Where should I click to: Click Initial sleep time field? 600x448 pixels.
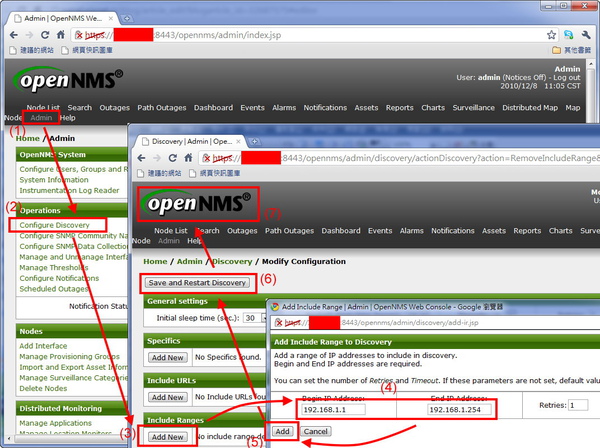click(x=253, y=318)
